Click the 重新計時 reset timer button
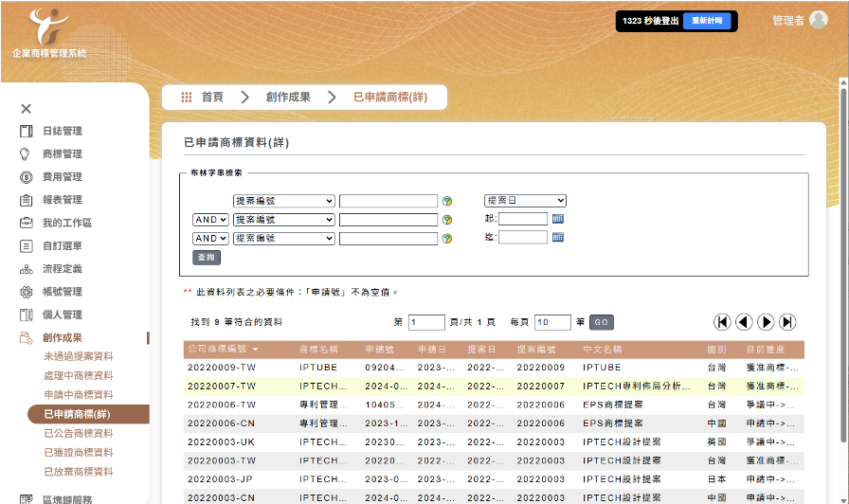The height and width of the screenshot is (504, 849). pyautogui.click(x=707, y=21)
